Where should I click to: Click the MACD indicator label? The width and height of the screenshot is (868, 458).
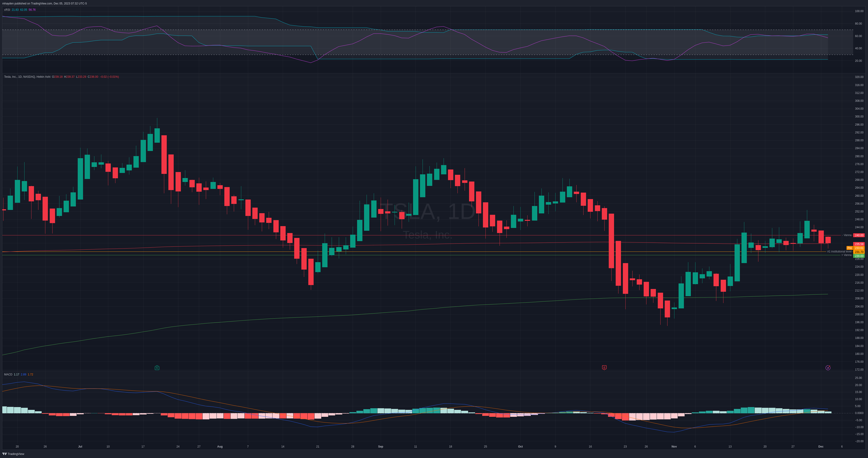(x=8, y=374)
